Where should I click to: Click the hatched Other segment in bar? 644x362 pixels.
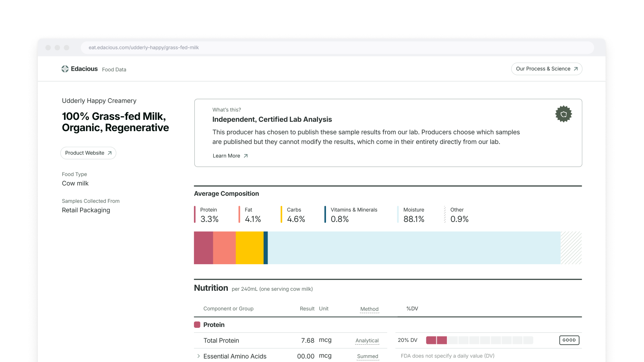571,248
